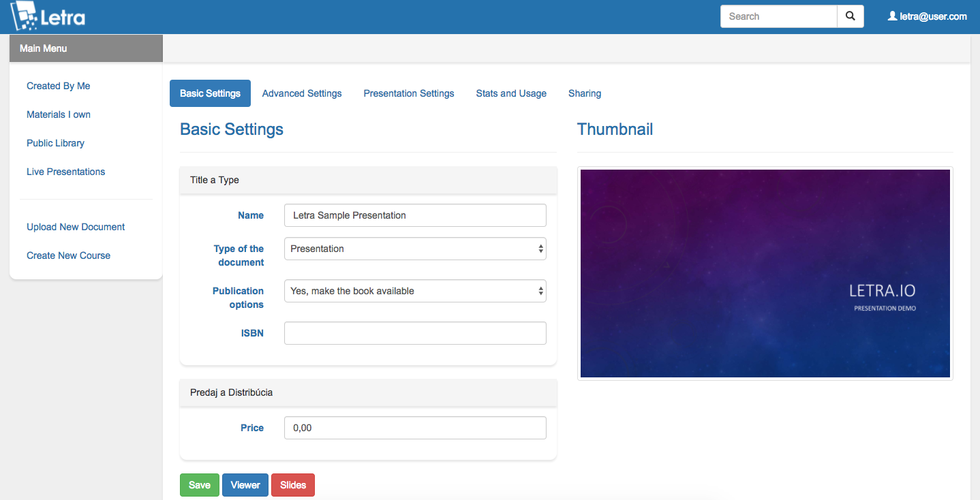Expand the Publication options dropdown

[415, 291]
